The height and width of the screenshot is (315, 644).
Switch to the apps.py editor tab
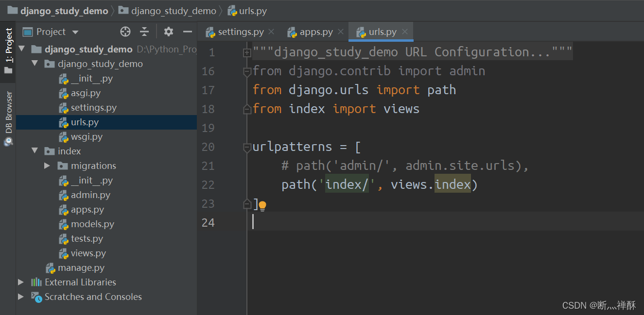pos(316,32)
